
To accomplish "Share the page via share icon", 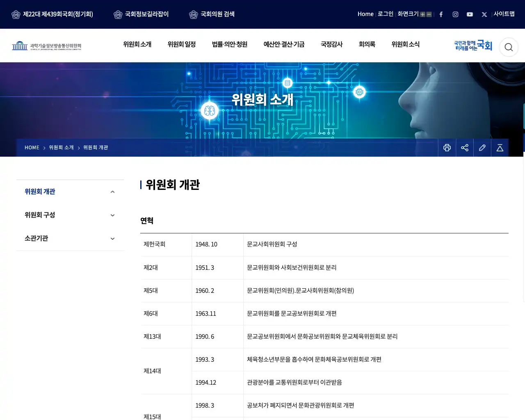I will coord(465,148).
